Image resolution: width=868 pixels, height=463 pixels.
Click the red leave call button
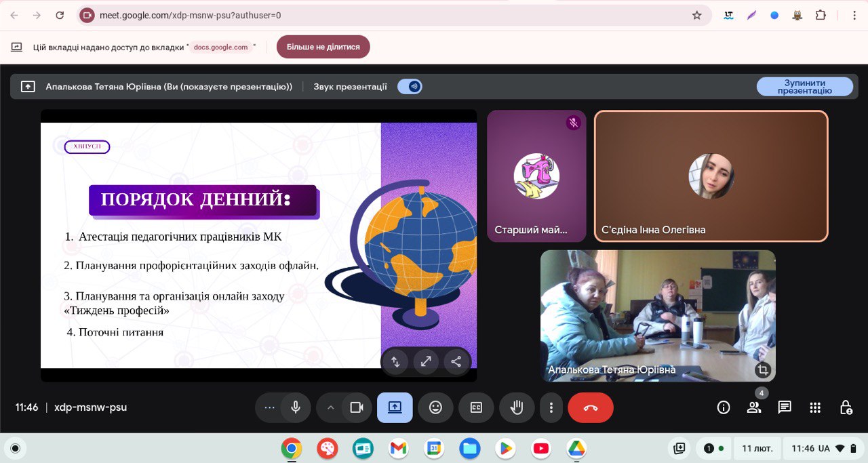coord(590,407)
